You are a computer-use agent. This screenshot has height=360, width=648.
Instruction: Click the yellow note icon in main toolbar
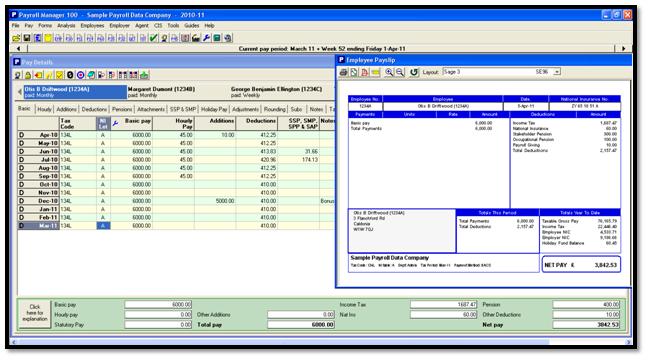click(48, 38)
